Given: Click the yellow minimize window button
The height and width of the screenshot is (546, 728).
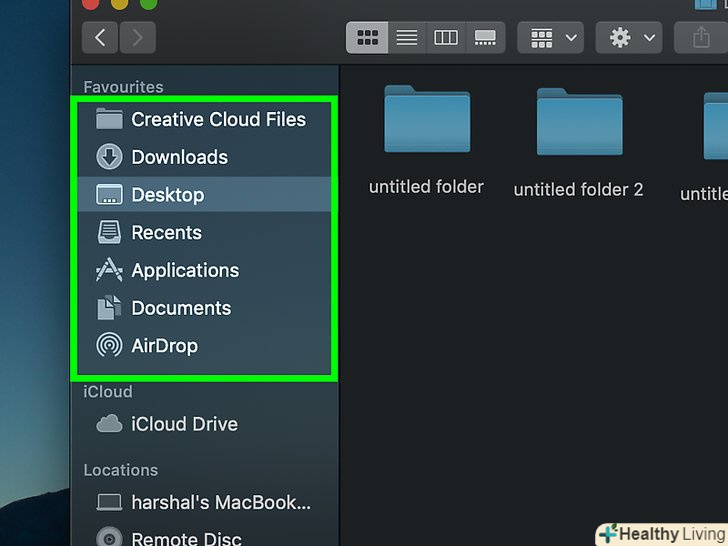Looking at the screenshot, I should 119,4.
